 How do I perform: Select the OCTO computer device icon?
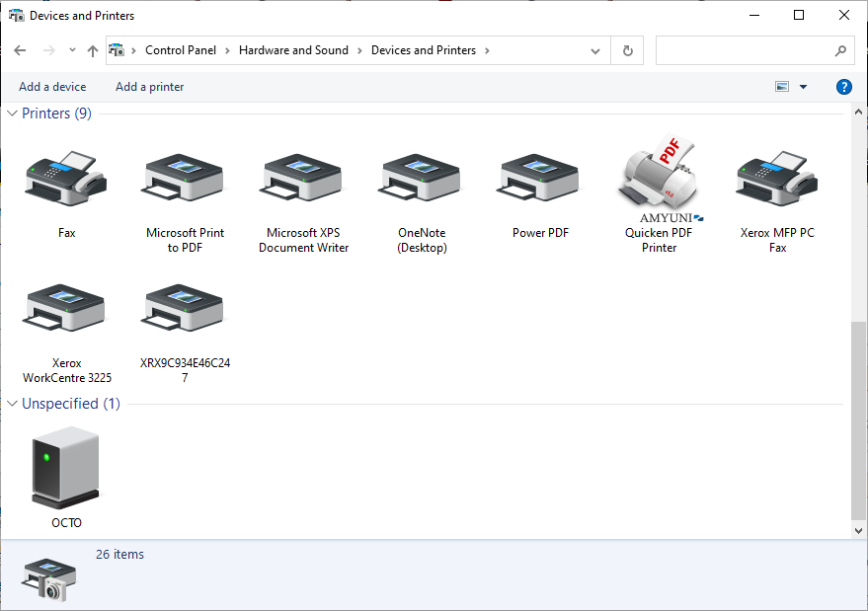[65, 468]
